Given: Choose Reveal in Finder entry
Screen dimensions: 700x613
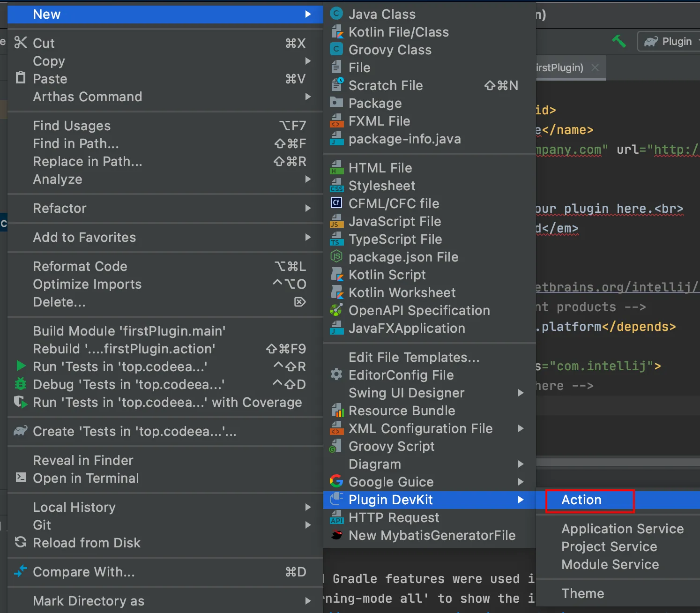Looking at the screenshot, I should [x=165, y=460].
